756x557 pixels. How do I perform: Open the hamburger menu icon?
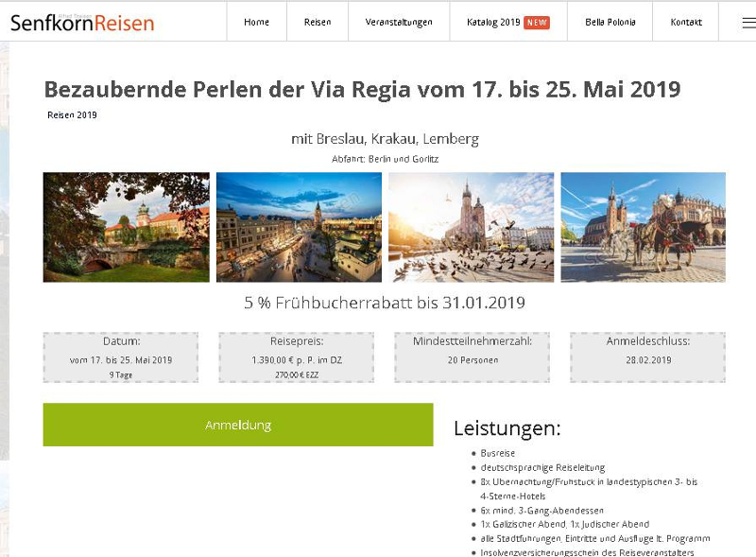tap(748, 22)
